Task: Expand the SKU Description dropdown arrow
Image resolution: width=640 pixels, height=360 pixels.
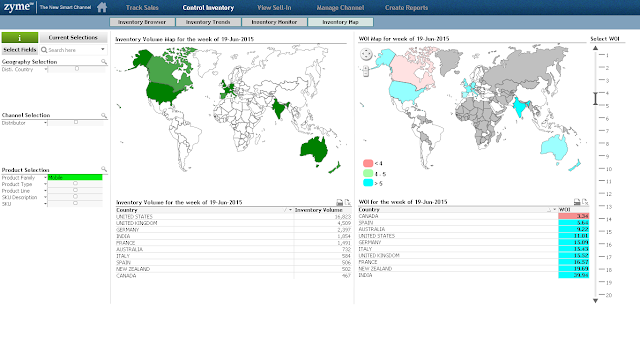Action: (x=45, y=197)
